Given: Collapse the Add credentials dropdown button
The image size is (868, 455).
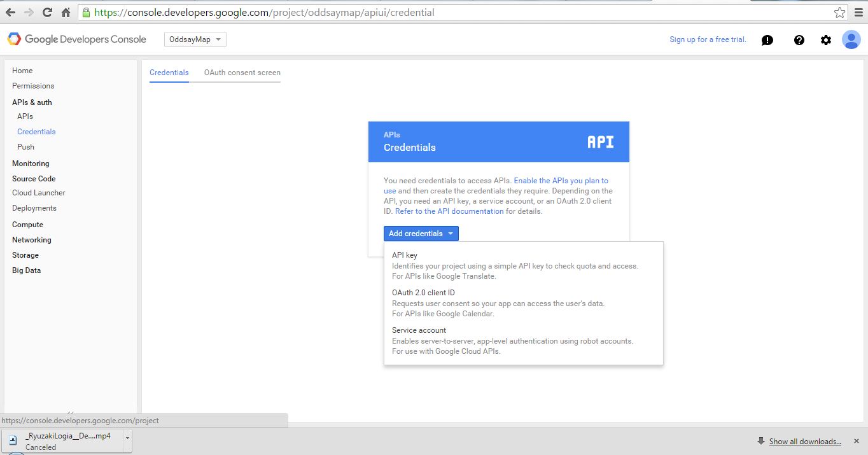Looking at the screenshot, I should point(421,234).
